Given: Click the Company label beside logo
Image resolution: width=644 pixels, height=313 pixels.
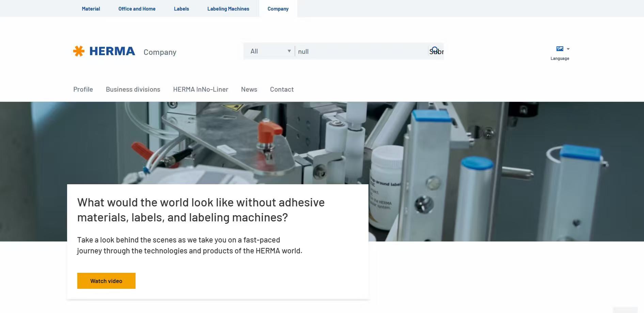Looking at the screenshot, I should [160, 52].
